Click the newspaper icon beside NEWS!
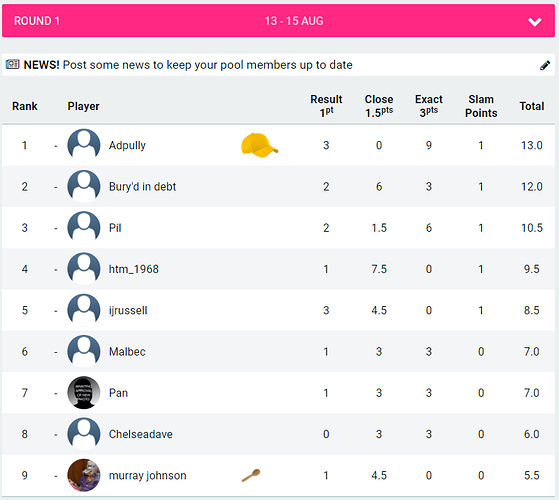Viewport: 559px width, 500px height. click(12, 64)
